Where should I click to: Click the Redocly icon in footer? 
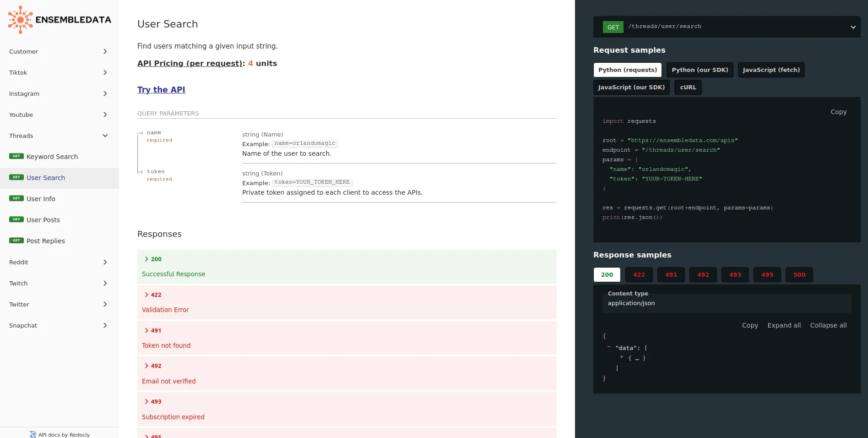(33, 434)
